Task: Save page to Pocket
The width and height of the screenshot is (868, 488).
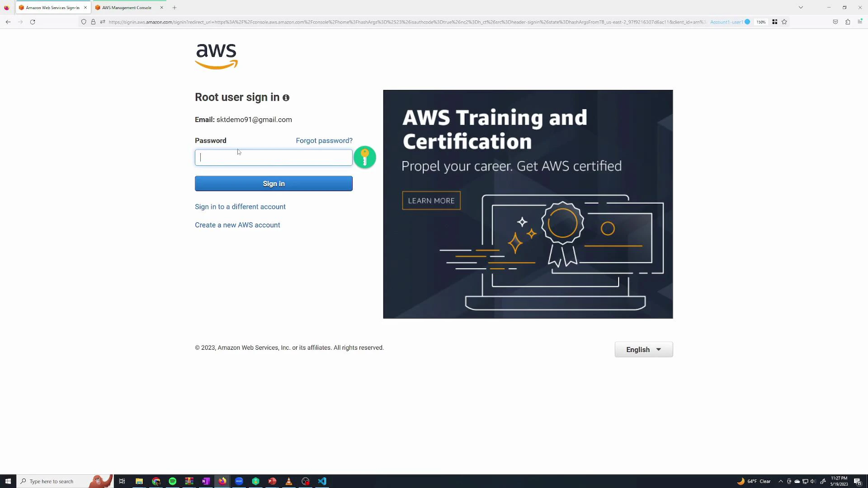Action: pos(835,22)
